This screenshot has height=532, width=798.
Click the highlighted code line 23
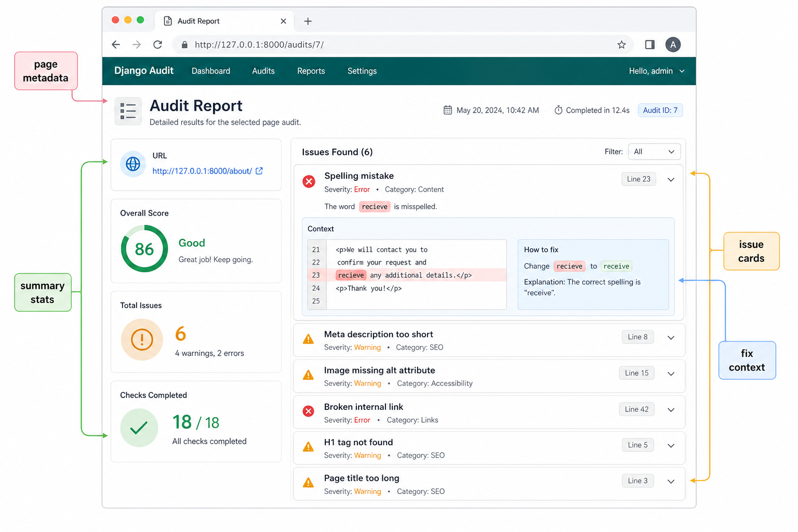pos(407,275)
